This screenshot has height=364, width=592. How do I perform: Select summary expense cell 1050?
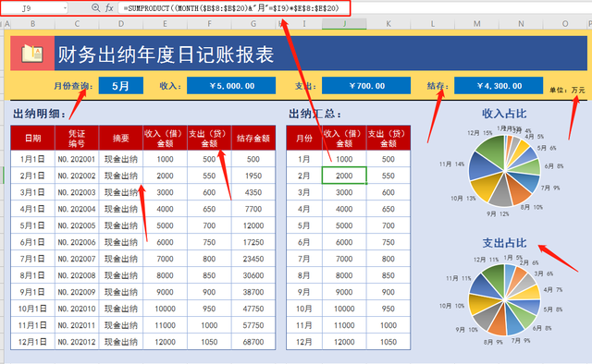(388, 342)
